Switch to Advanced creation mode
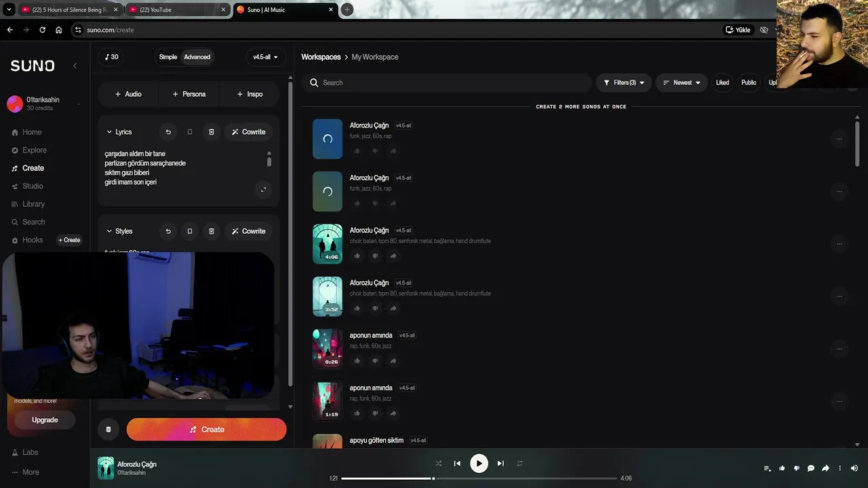The width and height of the screenshot is (868, 488). pyautogui.click(x=197, y=57)
